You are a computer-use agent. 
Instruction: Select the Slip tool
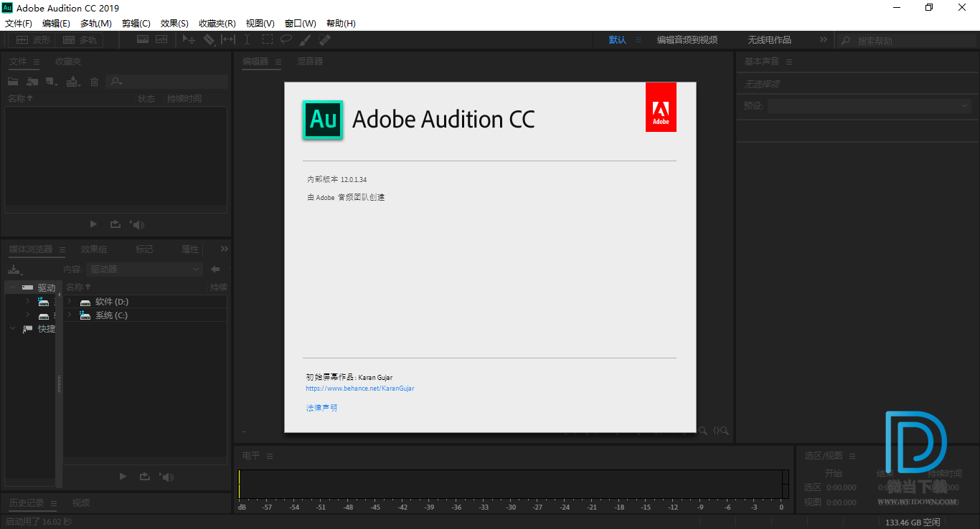coord(228,40)
